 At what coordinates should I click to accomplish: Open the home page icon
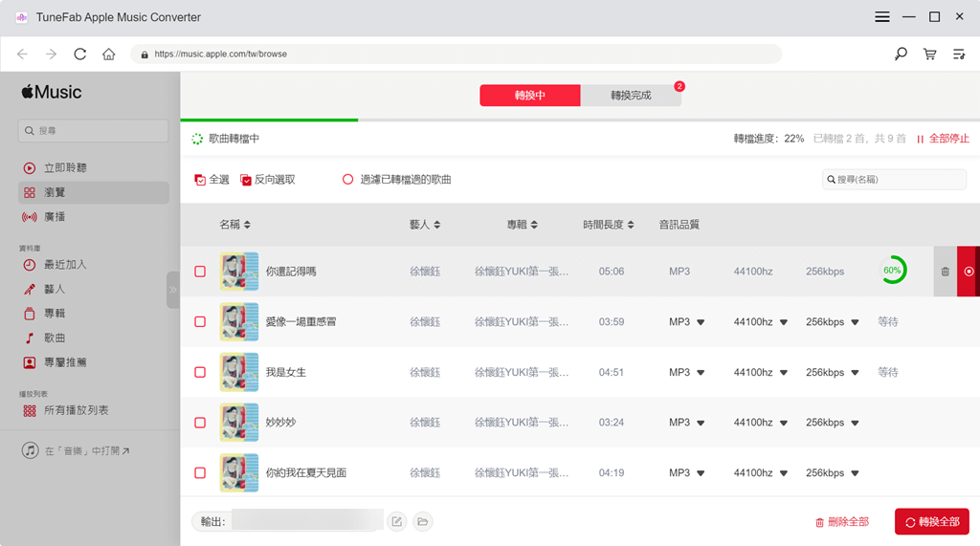(x=109, y=55)
